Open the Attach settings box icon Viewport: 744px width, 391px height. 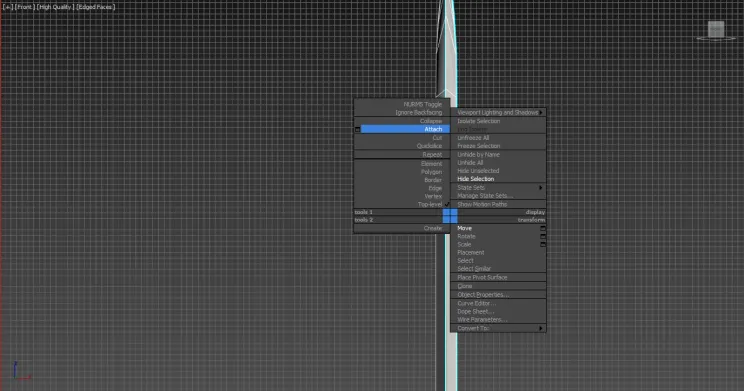357,129
